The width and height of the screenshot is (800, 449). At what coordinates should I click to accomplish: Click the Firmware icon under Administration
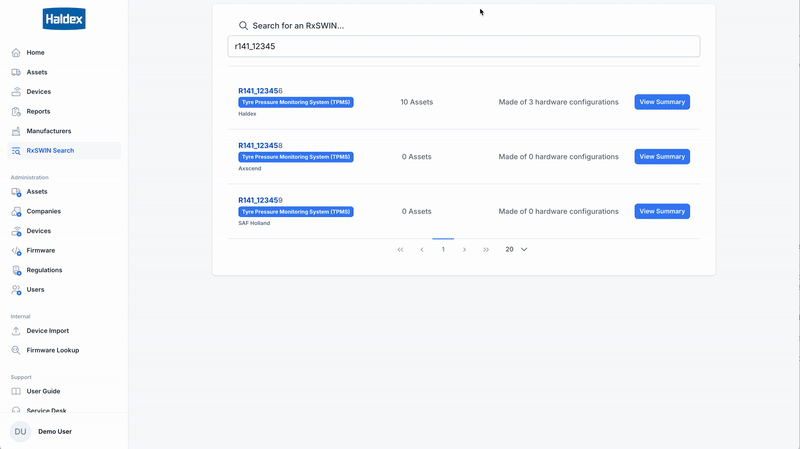tap(16, 251)
